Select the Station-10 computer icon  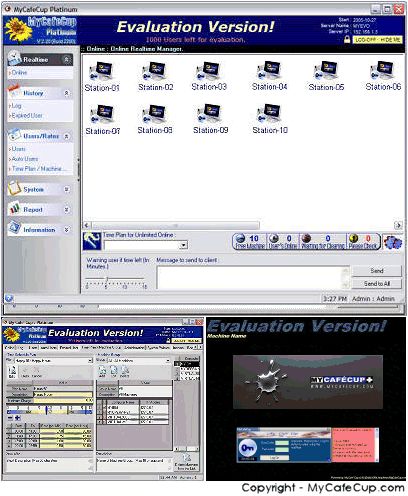tap(269, 114)
